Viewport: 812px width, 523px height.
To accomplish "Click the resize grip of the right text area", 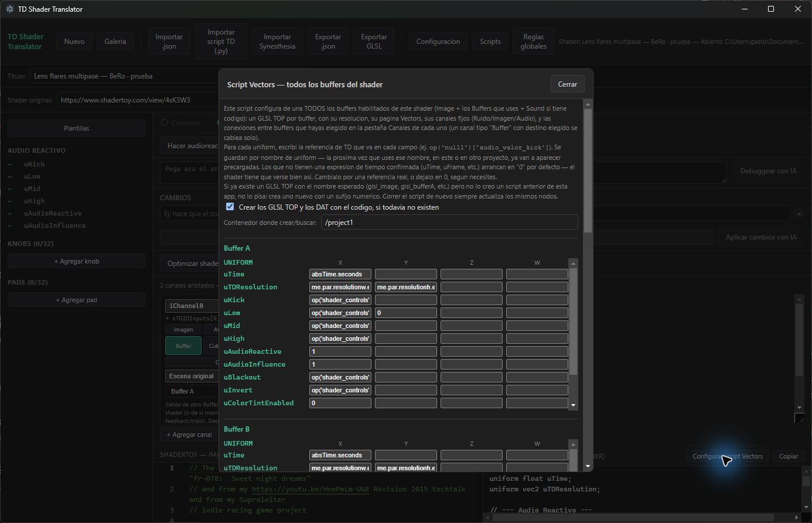I will 799,418.
